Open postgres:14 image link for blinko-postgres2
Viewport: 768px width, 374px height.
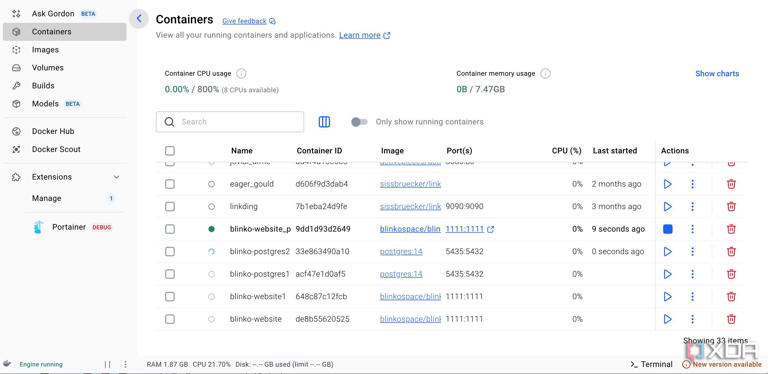pos(401,252)
